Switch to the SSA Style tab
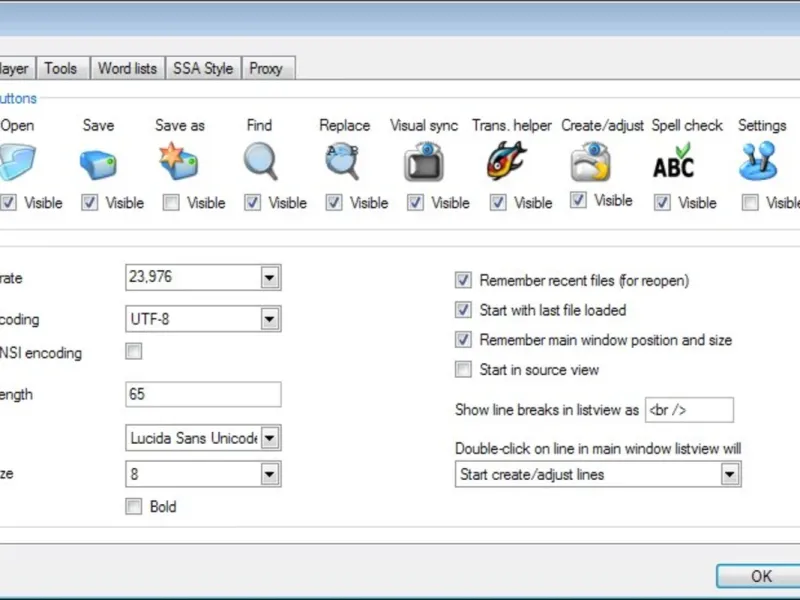 [x=203, y=68]
